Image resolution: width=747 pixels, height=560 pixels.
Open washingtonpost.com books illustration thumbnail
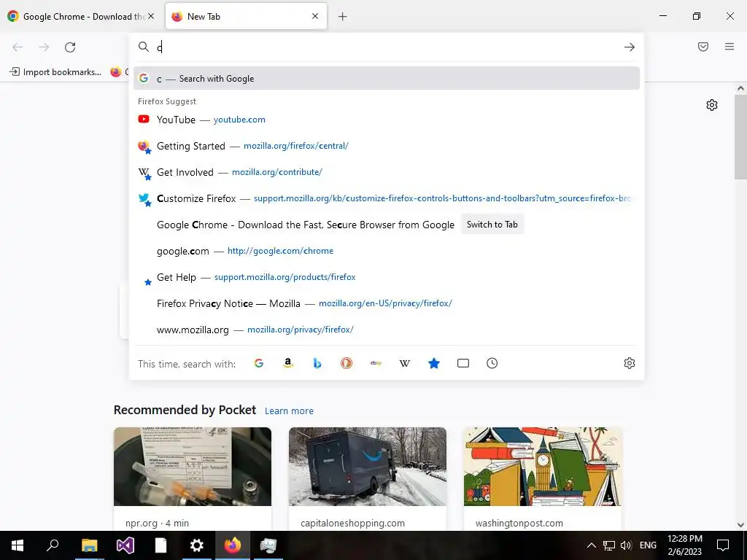click(x=543, y=466)
